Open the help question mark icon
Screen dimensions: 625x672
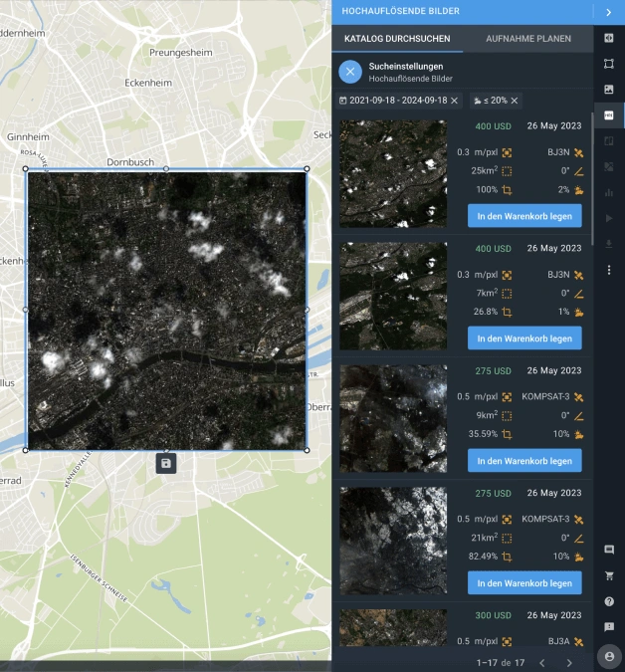(x=609, y=601)
